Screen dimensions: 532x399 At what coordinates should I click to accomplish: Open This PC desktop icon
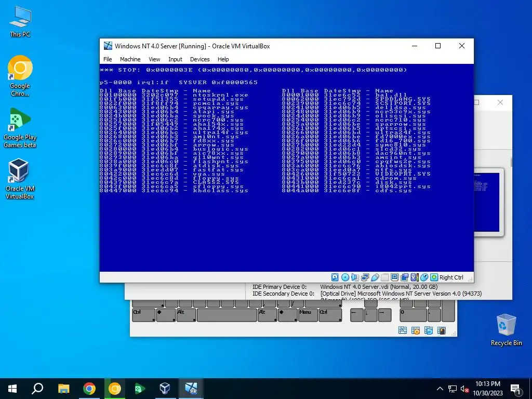click(20, 22)
